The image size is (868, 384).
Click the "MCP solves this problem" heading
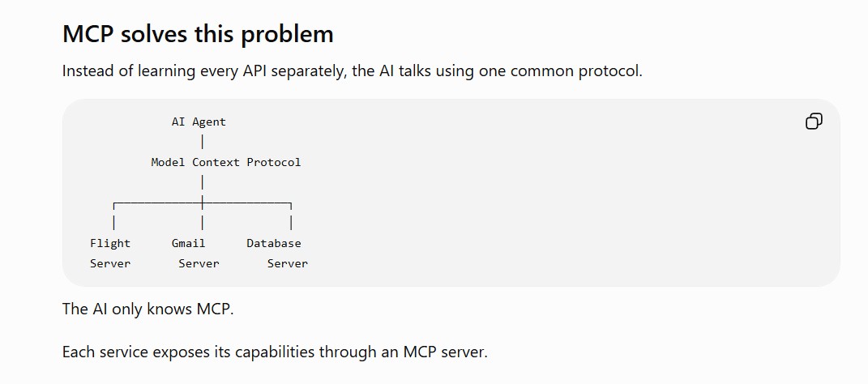pos(198,34)
